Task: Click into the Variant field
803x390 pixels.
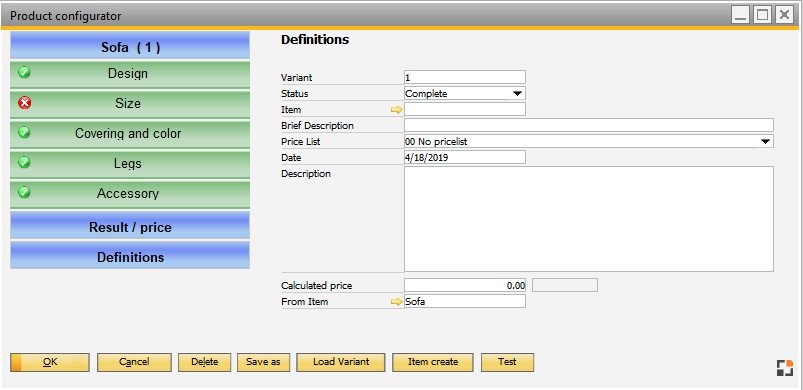Action: coord(465,77)
